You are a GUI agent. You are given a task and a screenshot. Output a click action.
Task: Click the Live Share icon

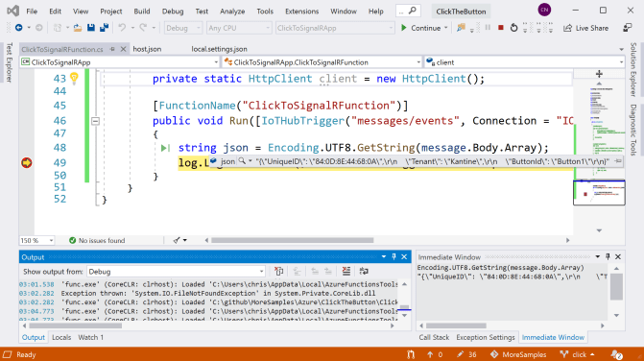(x=567, y=28)
